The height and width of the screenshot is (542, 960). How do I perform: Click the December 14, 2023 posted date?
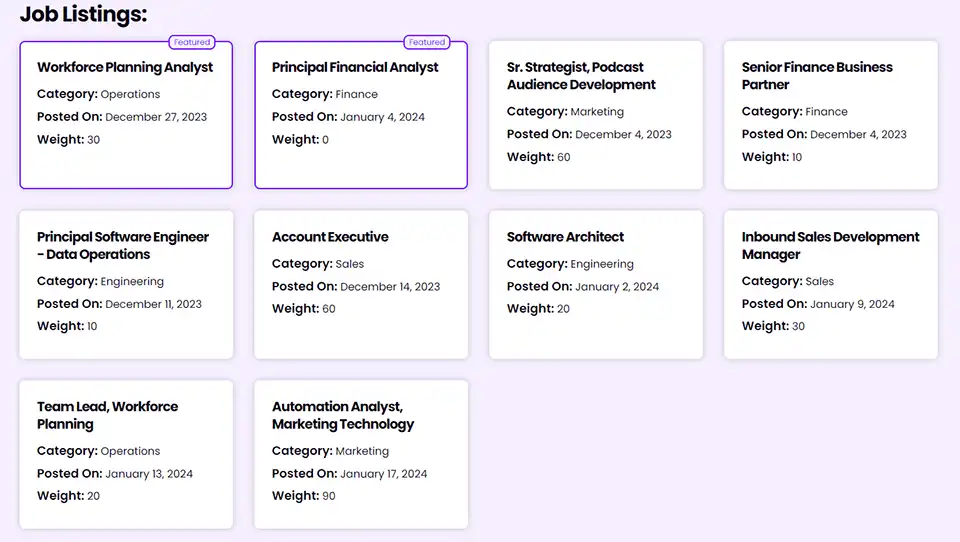390,287
